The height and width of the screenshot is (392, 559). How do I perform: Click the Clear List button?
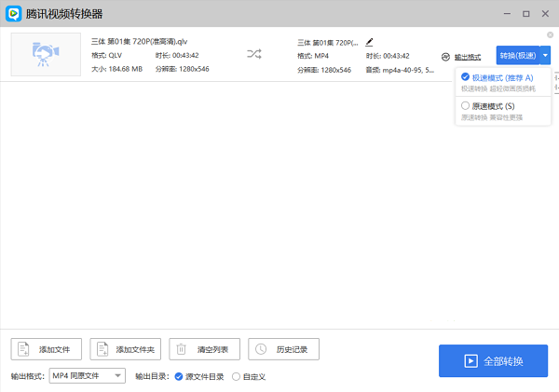(205, 349)
